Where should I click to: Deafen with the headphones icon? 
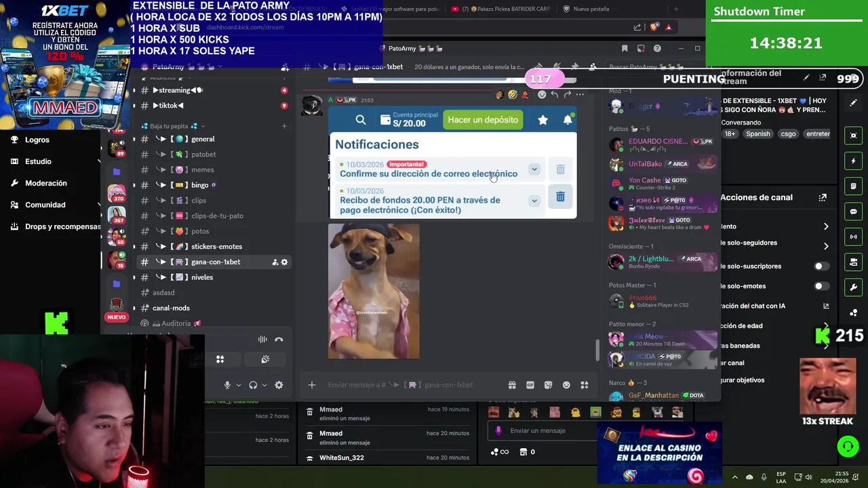click(253, 385)
